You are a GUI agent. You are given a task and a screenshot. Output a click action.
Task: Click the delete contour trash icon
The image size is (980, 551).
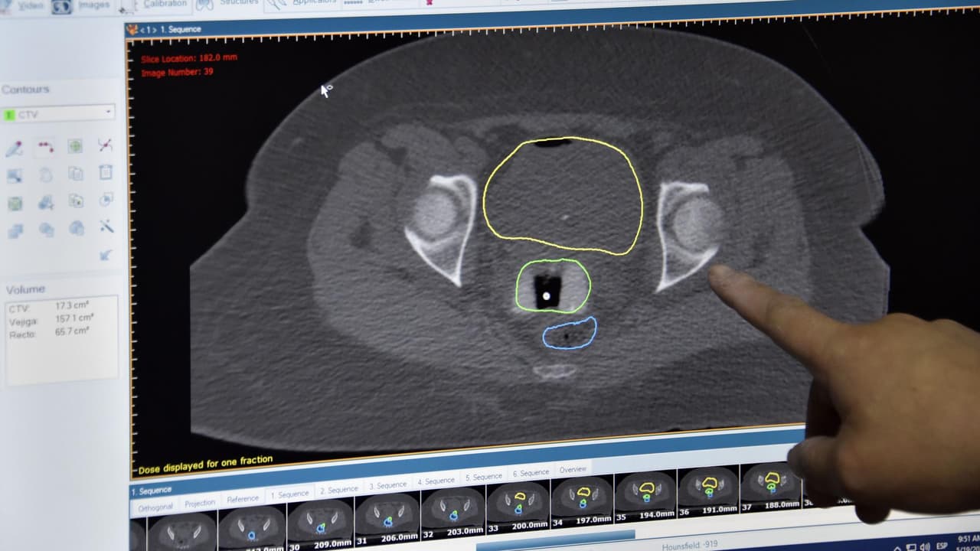pyautogui.click(x=106, y=173)
